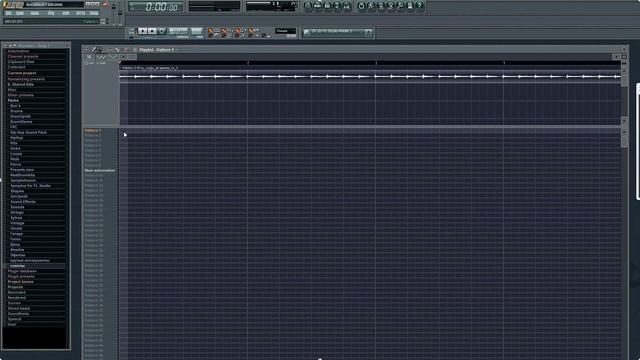Open the mixer view shortcut icon
Viewport: 640px width, 360px height.
coord(347,6)
